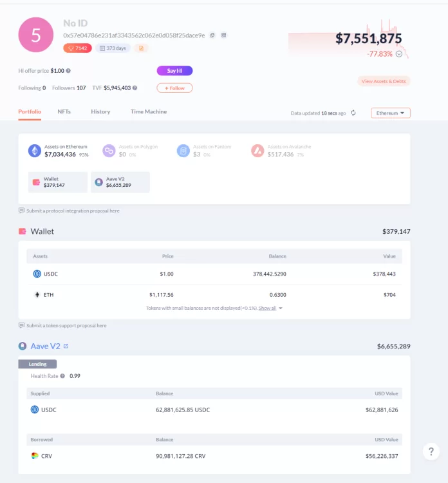
Task: Click the refresh data icon
Action: 353,113
